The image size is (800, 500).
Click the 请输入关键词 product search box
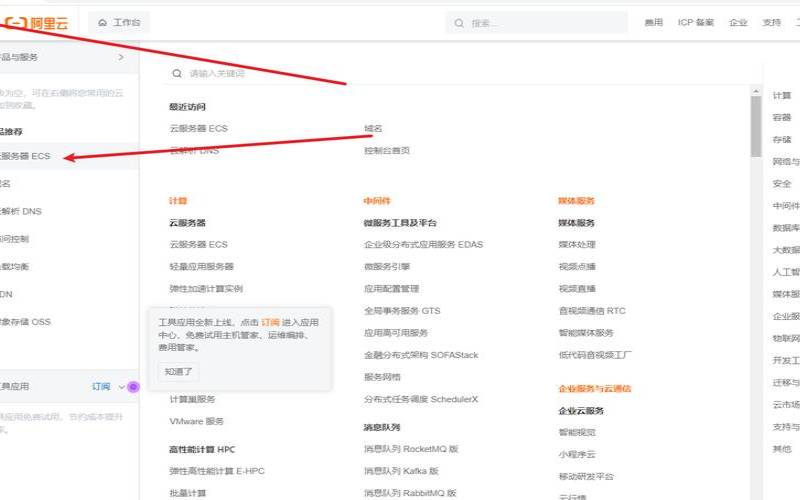pyautogui.click(x=459, y=73)
